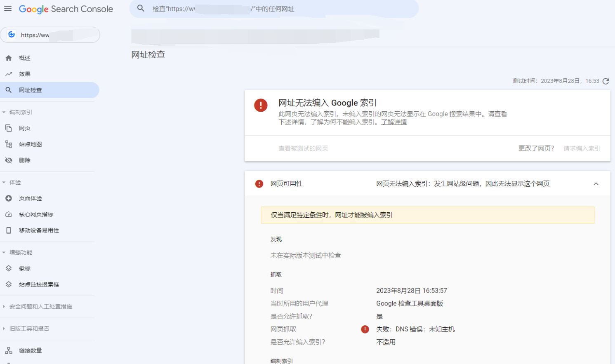Select the 移动设备易用性 mobile usability icon
This screenshot has width=615, height=364.
[x=9, y=230]
